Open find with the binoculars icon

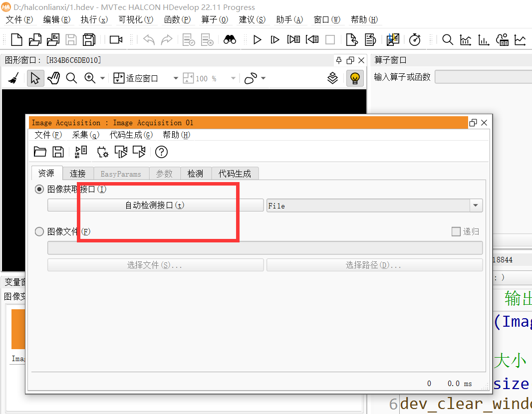click(230, 40)
